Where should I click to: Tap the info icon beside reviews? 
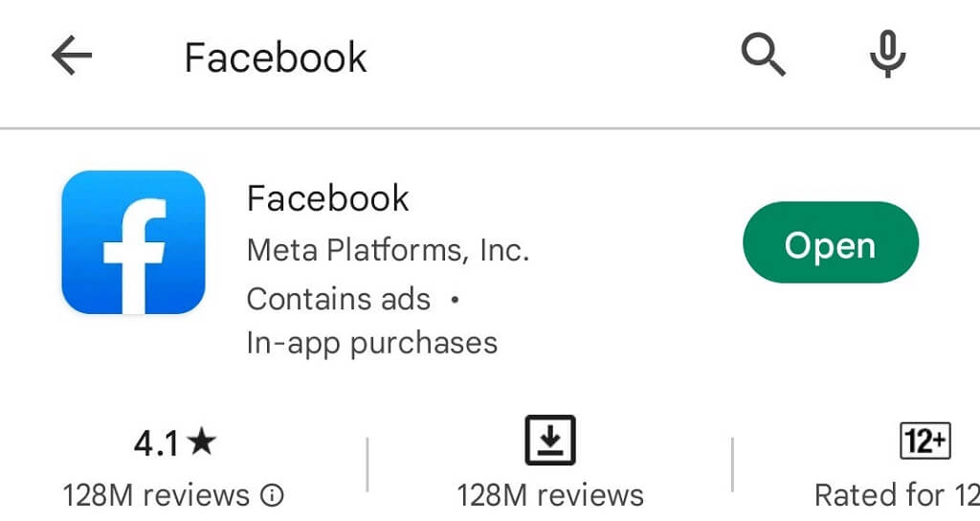(x=273, y=495)
